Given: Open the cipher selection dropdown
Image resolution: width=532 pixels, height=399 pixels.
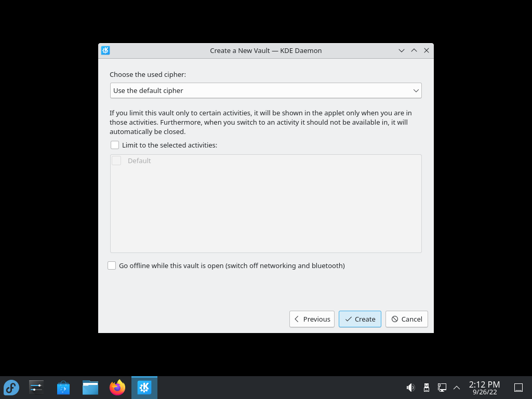Looking at the screenshot, I should tap(265, 90).
